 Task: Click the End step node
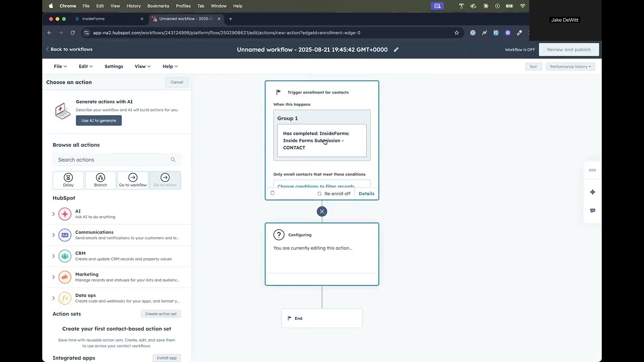(322, 318)
